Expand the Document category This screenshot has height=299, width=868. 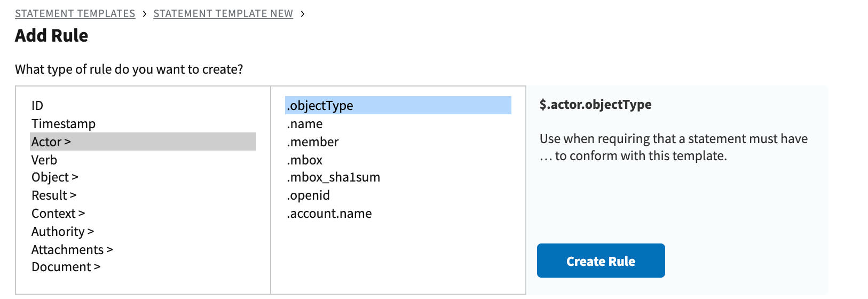tap(66, 267)
